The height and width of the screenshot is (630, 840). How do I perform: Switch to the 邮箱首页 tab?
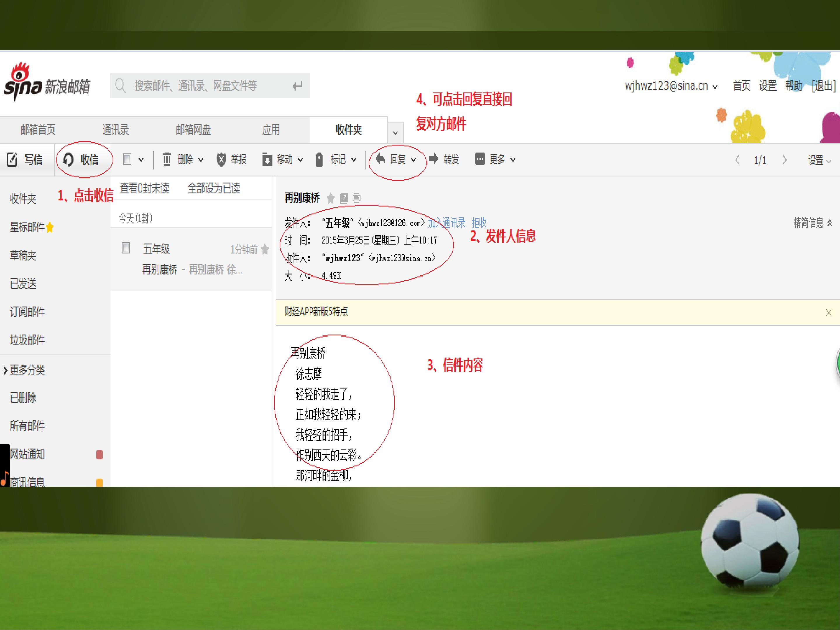pos(38,130)
